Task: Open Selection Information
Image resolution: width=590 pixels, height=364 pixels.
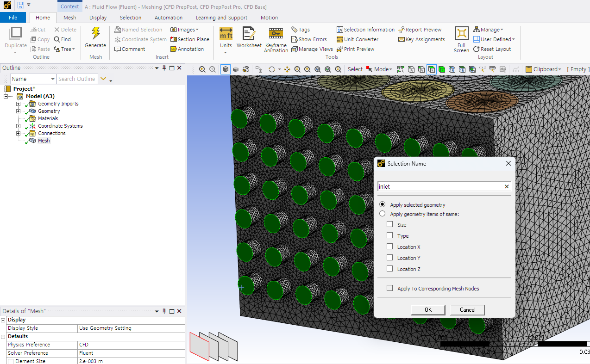Action: pyautogui.click(x=365, y=30)
